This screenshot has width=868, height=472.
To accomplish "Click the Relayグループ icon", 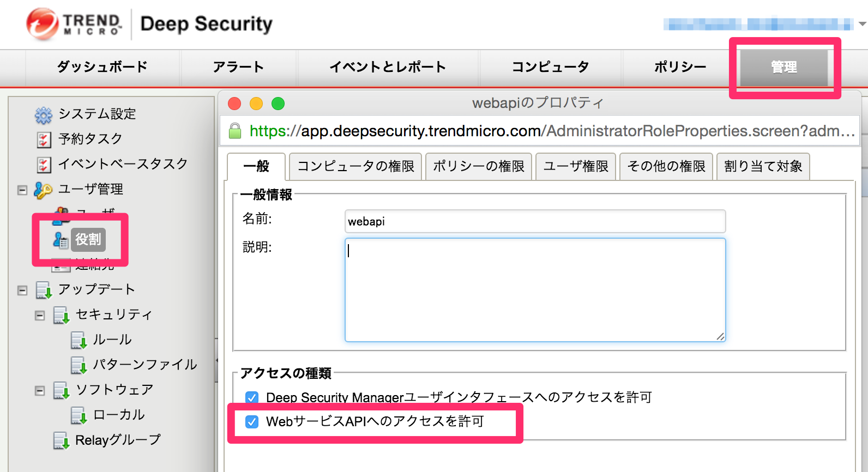I will click(62, 440).
